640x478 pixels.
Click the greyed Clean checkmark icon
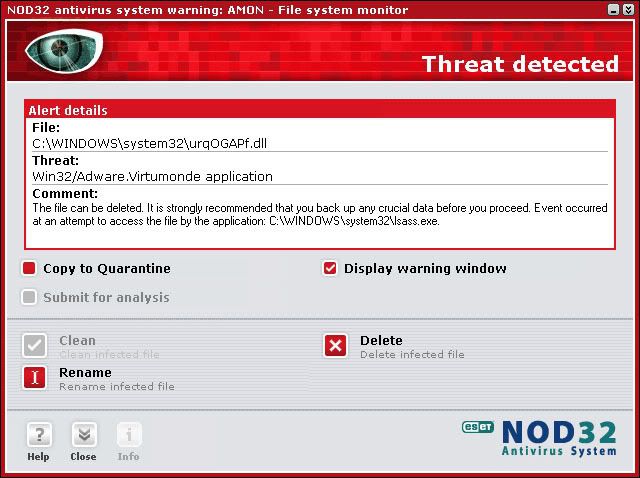pyautogui.click(x=35, y=346)
